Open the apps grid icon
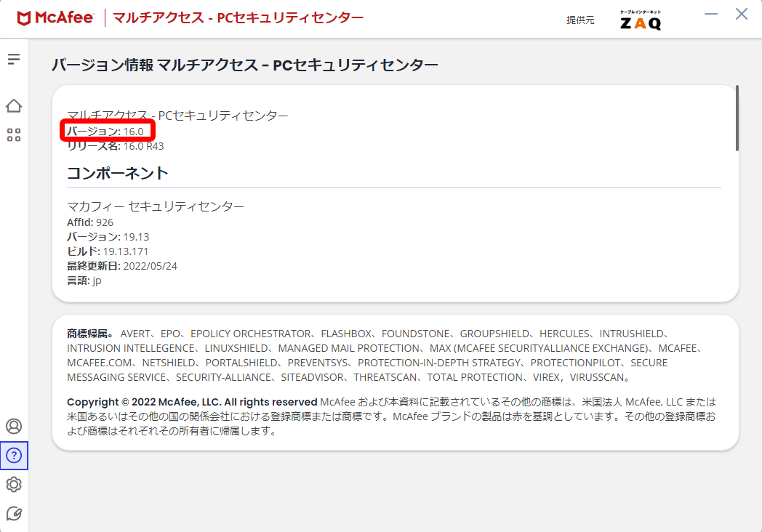762x532 pixels. (x=14, y=135)
